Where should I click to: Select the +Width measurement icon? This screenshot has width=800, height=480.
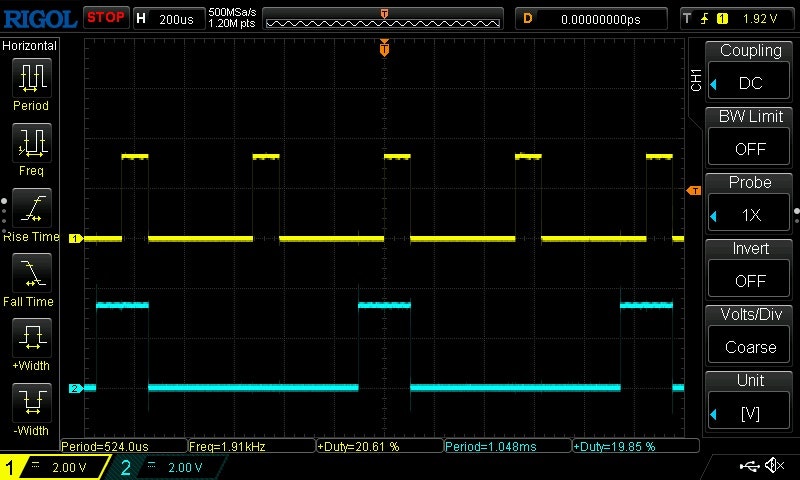click(x=32, y=337)
